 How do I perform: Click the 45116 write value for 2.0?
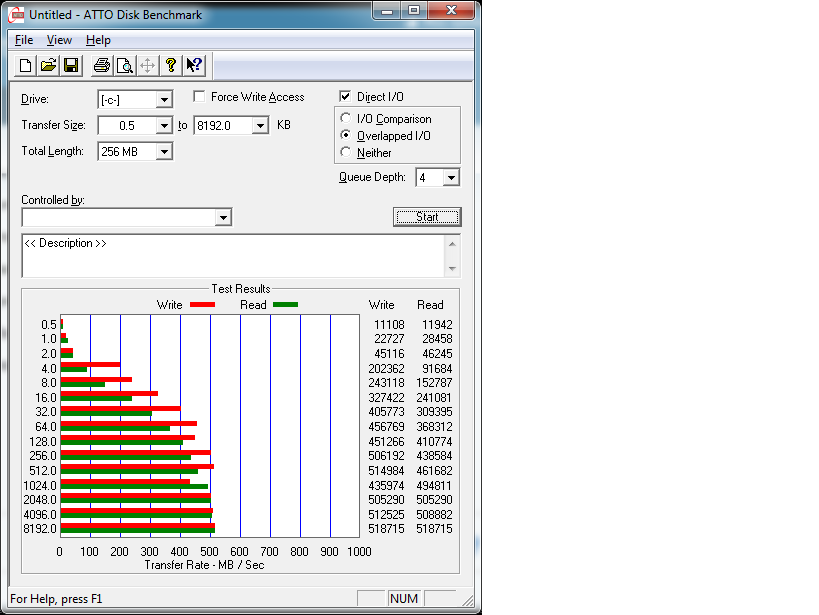coord(389,354)
